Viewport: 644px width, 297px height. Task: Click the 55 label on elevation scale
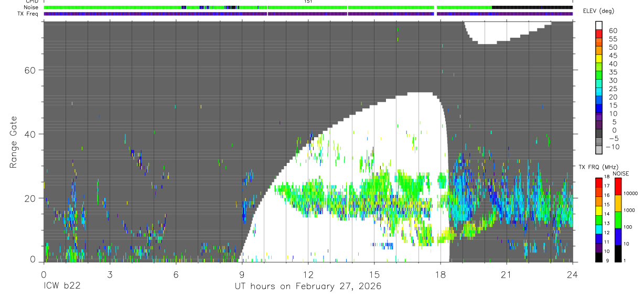(x=613, y=39)
